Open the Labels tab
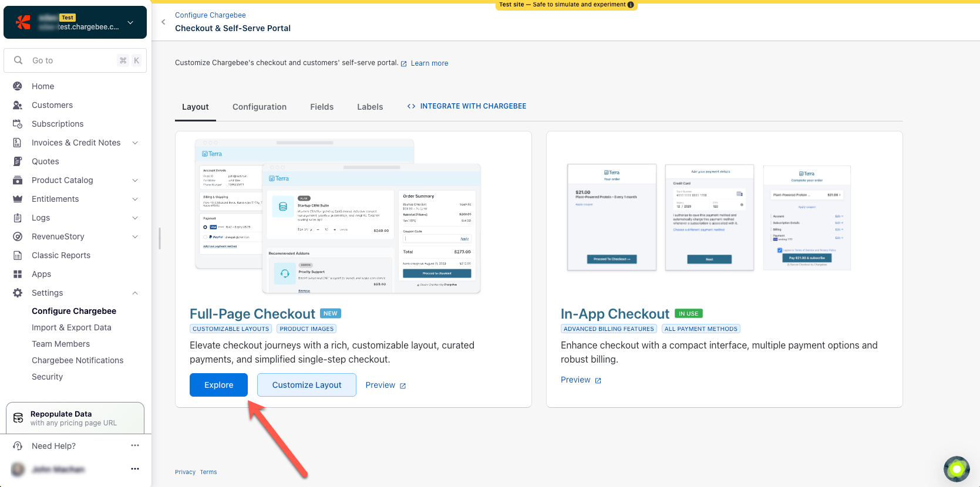The height and width of the screenshot is (487, 980). point(370,107)
